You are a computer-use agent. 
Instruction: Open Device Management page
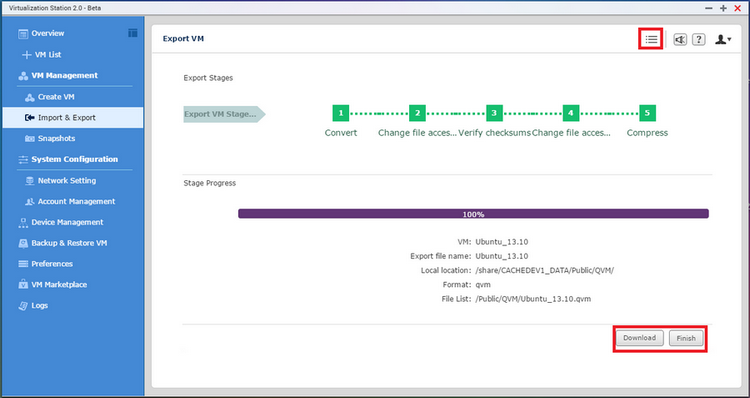point(67,222)
